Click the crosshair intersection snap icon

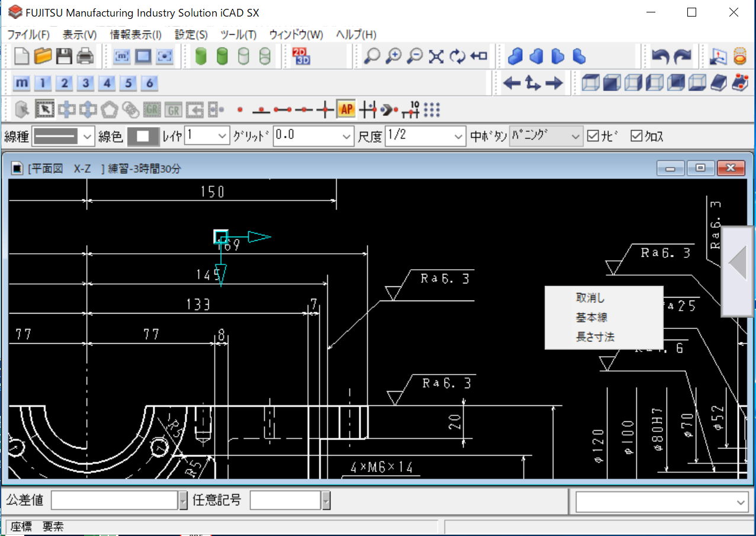tap(325, 109)
